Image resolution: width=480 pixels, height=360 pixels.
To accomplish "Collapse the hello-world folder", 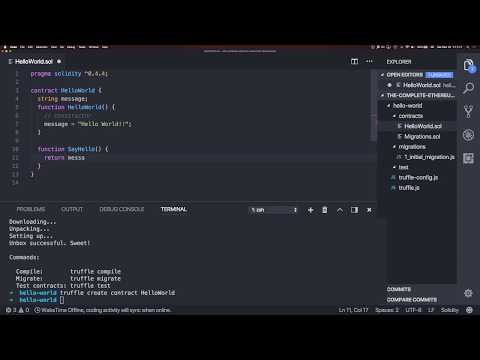I will 389,106.
